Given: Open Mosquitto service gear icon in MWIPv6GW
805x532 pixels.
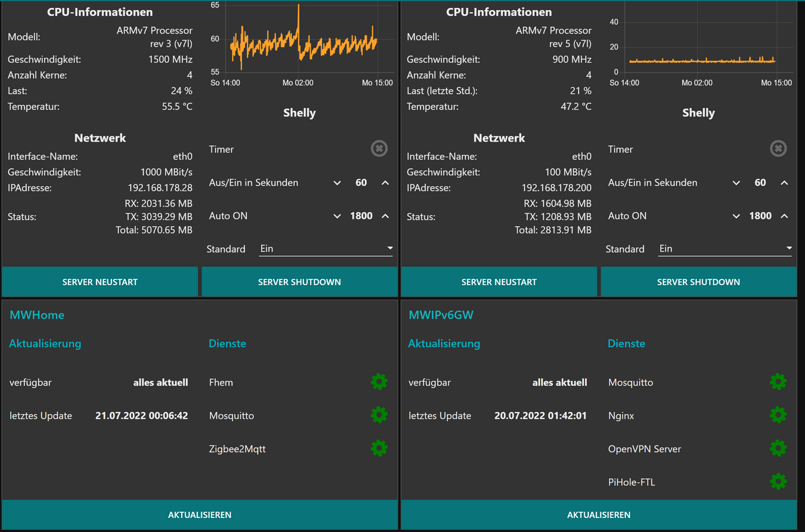Looking at the screenshot, I should point(778,382).
